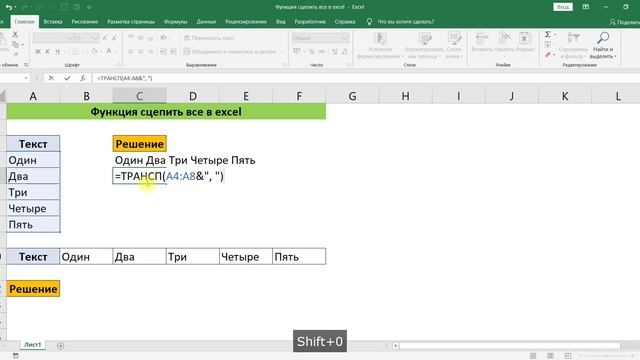Select column G header

coord(352,96)
